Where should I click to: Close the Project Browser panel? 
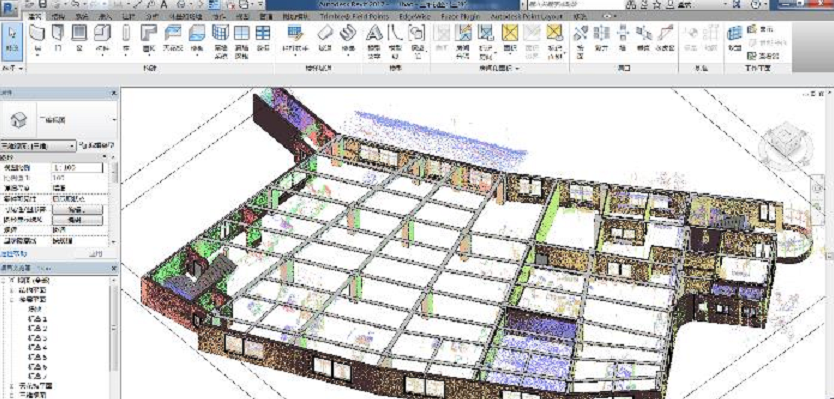(114, 268)
